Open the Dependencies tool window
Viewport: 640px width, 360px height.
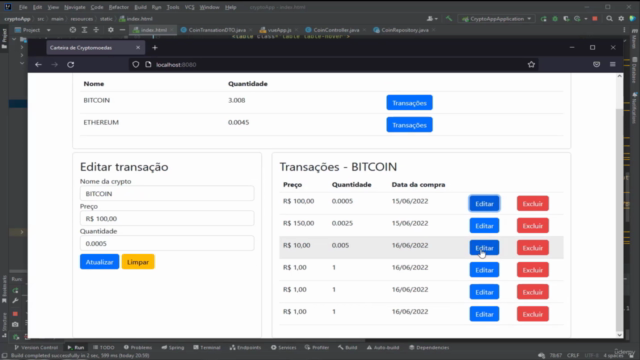429,347
